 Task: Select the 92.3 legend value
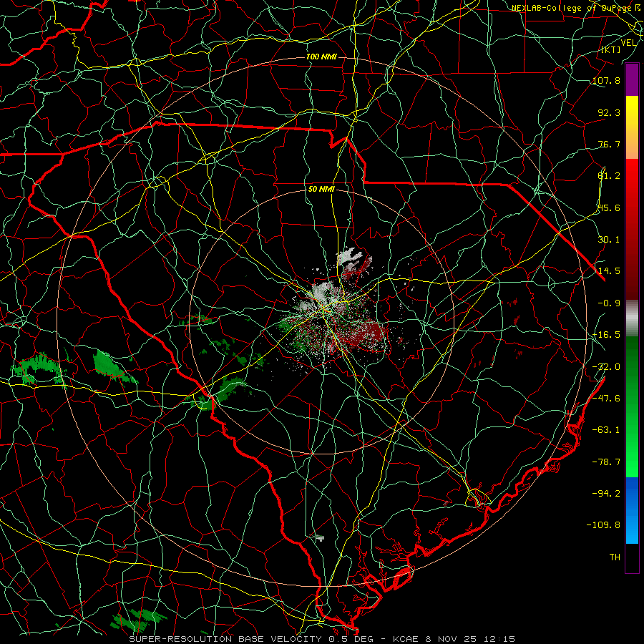pos(609,112)
